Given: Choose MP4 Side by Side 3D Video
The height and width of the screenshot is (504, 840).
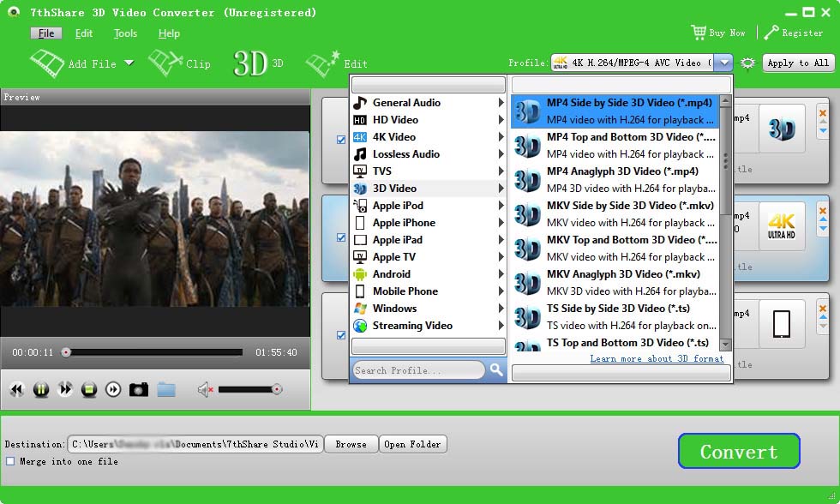Looking at the screenshot, I should click(x=615, y=111).
